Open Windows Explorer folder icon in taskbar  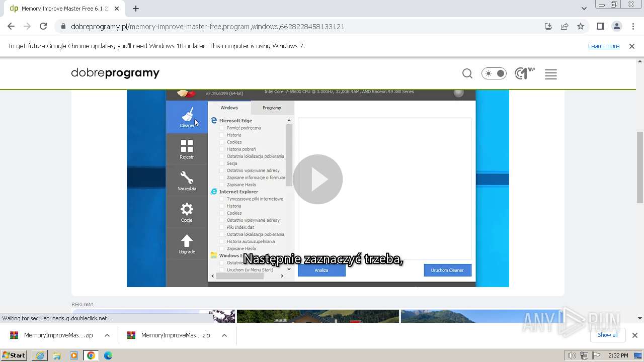point(57,355)
